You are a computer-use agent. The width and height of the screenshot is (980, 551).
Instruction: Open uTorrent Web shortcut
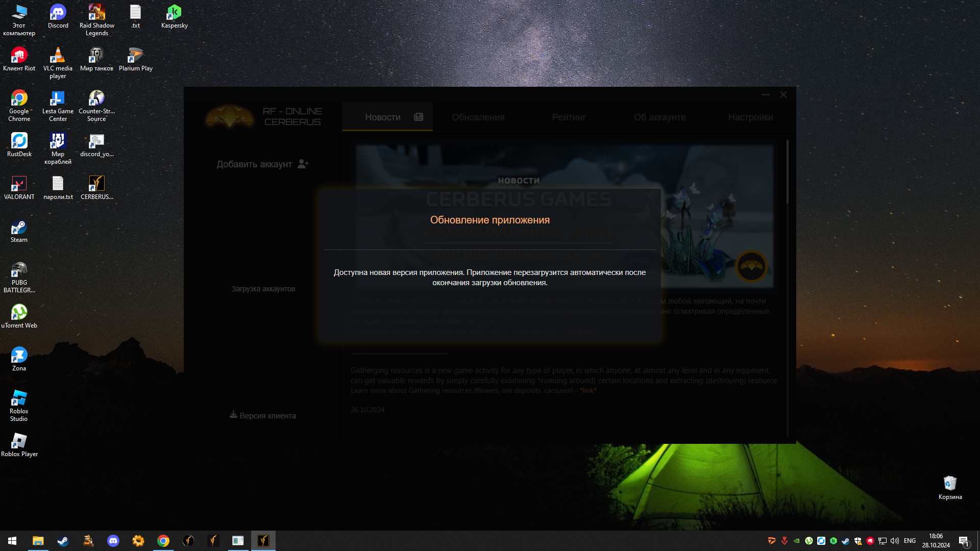click(x=19, y=317)
